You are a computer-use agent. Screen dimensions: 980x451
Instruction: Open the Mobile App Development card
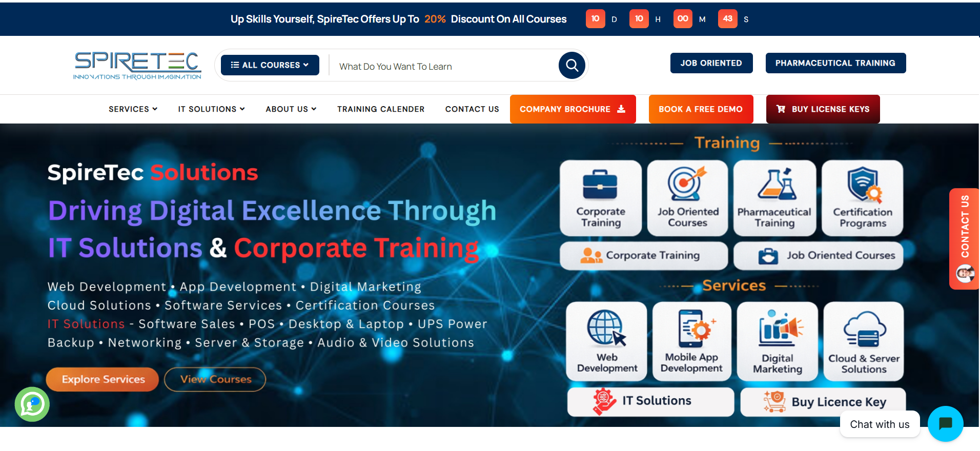pos(691,341)
